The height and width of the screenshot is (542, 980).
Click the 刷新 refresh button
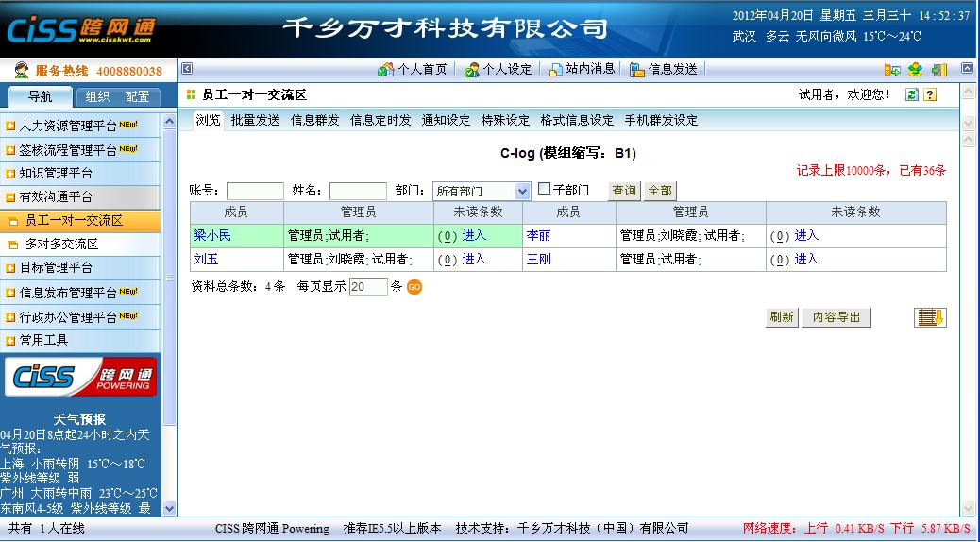782,317
